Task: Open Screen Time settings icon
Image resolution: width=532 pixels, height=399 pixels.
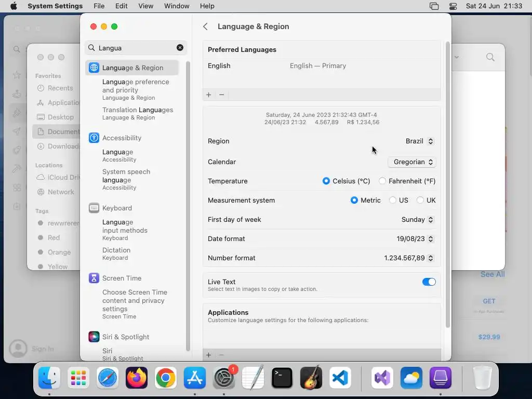Action: tap(94, 278)
